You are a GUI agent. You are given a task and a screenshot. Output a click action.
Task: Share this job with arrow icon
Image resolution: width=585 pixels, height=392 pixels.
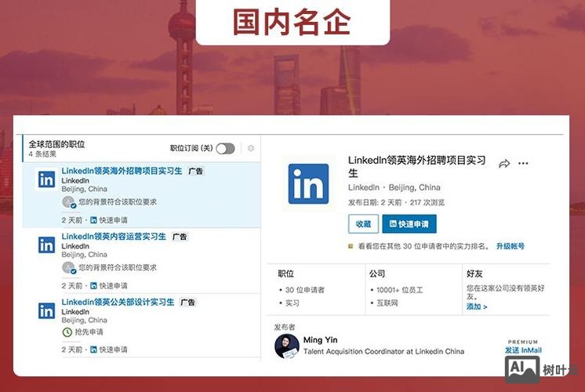click(x=504, y=163)
